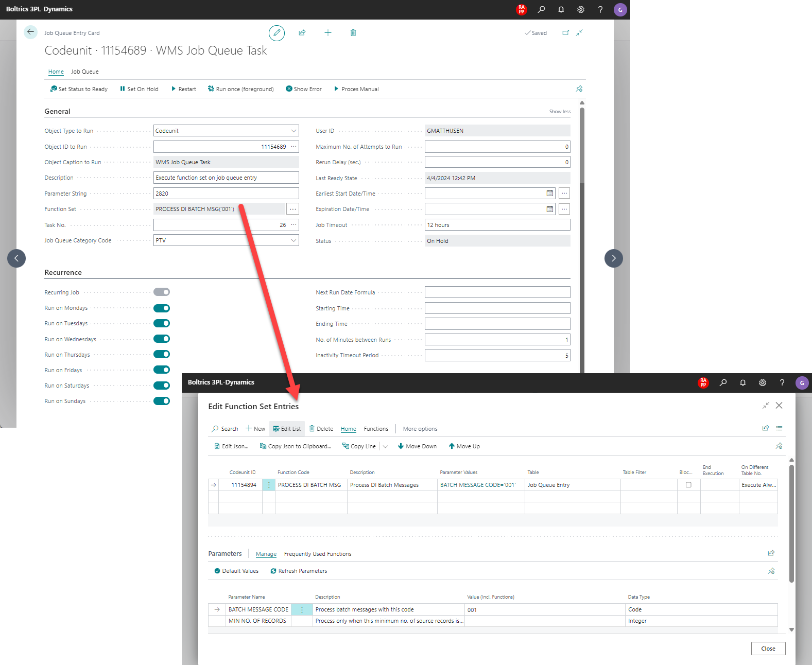Click the Parameter String input field

[226, 194]
